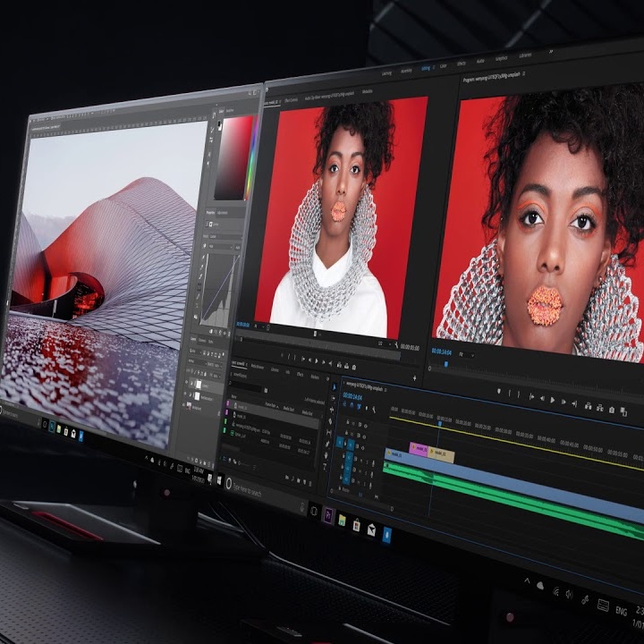
Task: Click the Windows Start button
Action: (219, 479)
